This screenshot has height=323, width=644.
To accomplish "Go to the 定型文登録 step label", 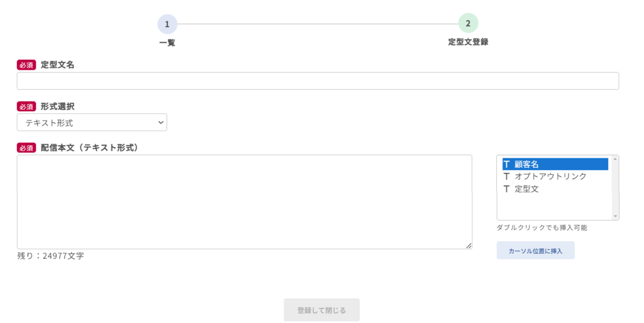I will tap(468, 42).
